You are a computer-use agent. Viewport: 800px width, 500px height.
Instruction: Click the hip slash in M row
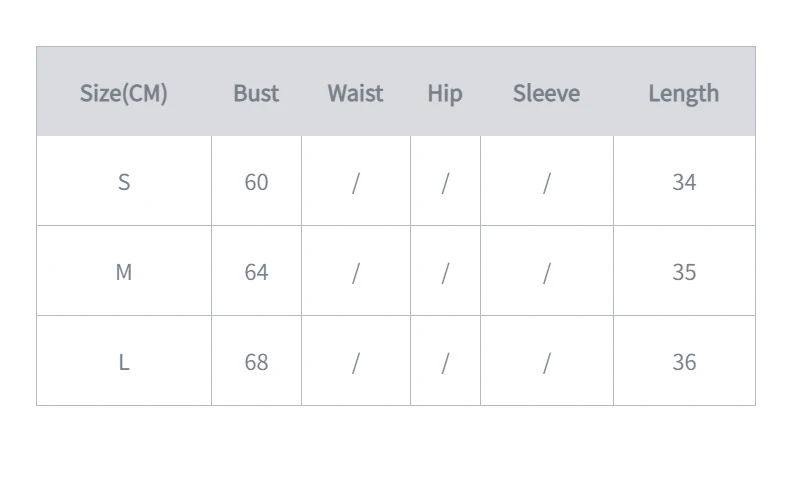pos(445,273)
